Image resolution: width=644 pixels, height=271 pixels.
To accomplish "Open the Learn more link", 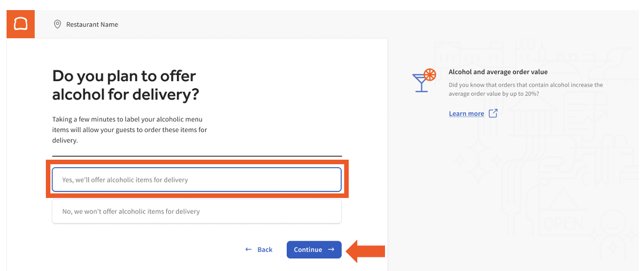I will click(466, 114).
